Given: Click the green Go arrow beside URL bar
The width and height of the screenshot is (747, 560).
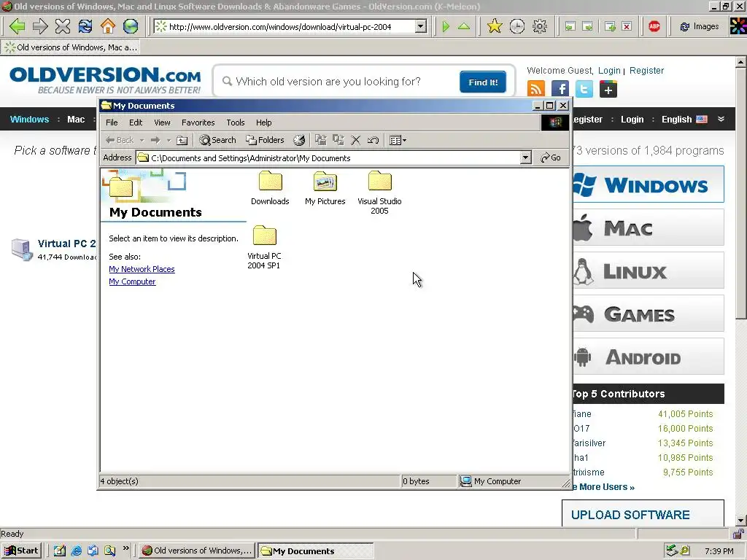Looking at the screenshot, I should pyautogui.click(x=446, y=27).
